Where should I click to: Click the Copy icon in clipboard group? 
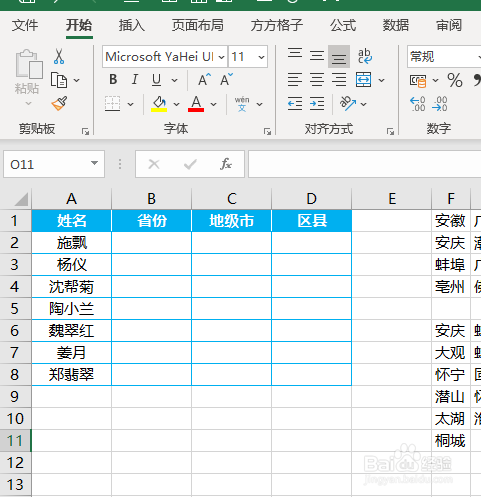click(x=59, y=80)
